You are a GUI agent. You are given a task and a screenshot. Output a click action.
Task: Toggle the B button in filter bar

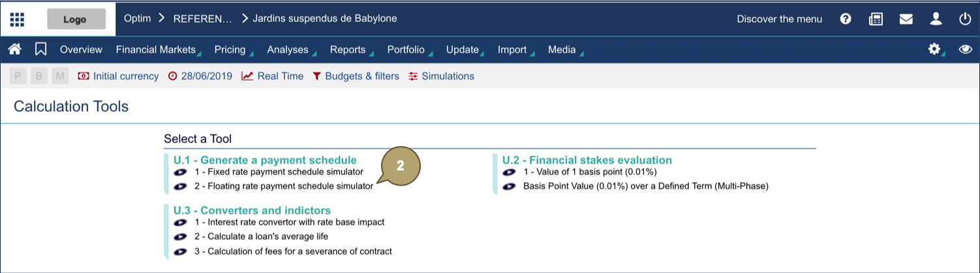coord(39,76)
